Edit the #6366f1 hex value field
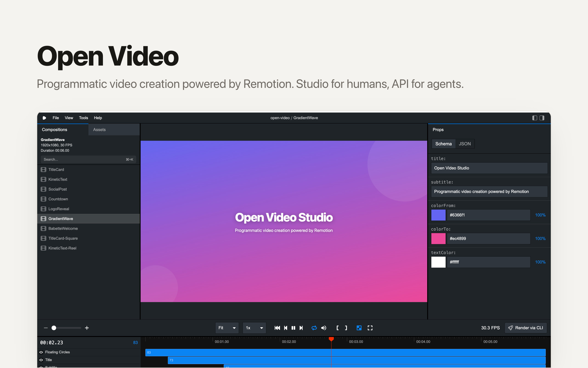The height and width of the screenshot is (368, 588). [488, 215]
